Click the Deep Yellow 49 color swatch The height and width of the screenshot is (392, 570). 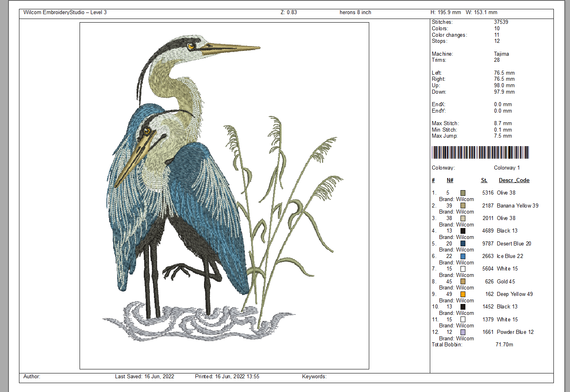coord(463,294)
